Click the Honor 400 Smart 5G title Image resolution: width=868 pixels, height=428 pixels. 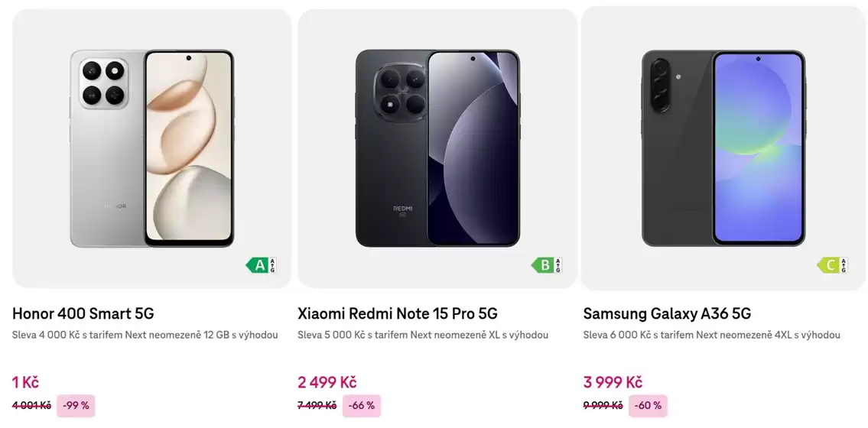83,313
